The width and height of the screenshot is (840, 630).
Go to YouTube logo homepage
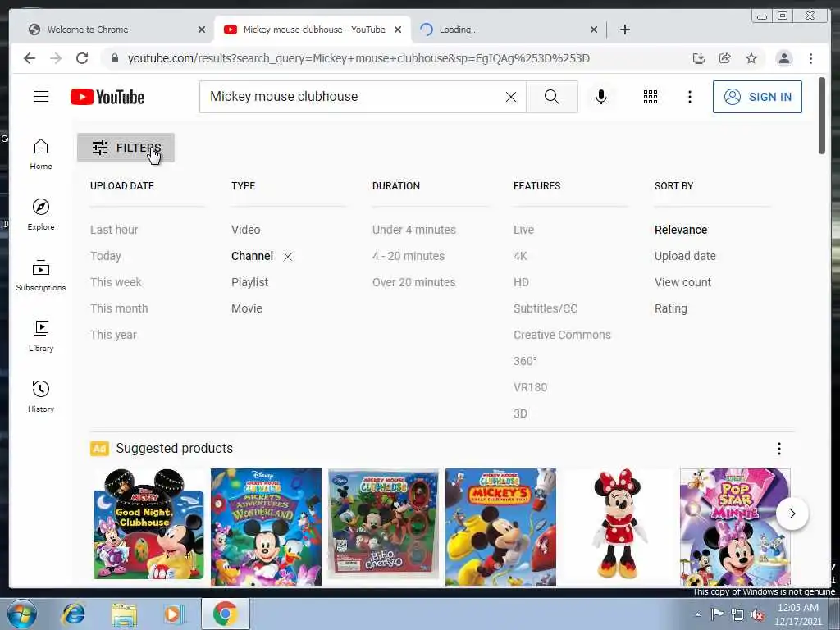[107, 97]
